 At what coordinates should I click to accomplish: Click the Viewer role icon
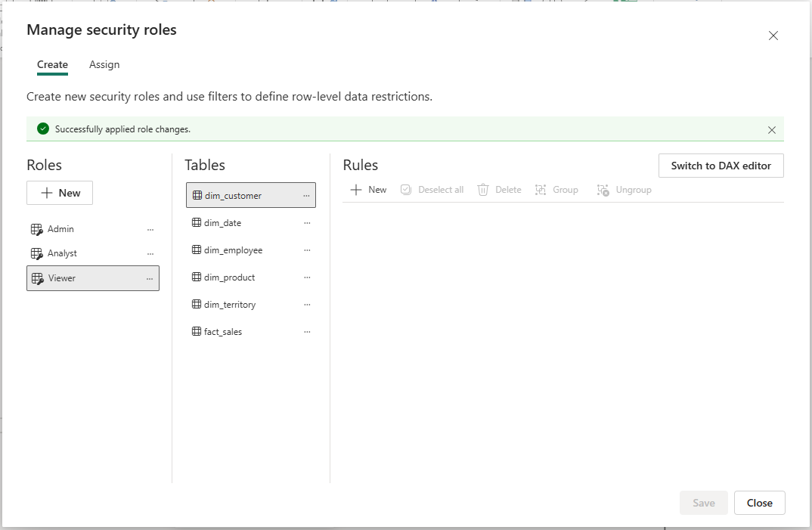37,279
